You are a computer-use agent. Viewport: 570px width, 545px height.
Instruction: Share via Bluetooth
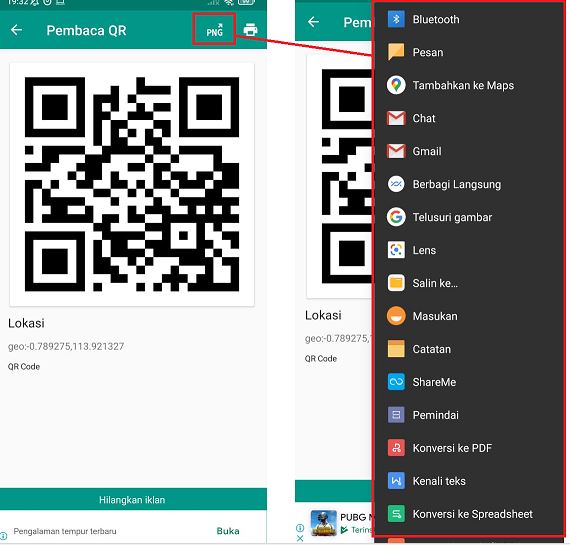click(x=435, y=19)
